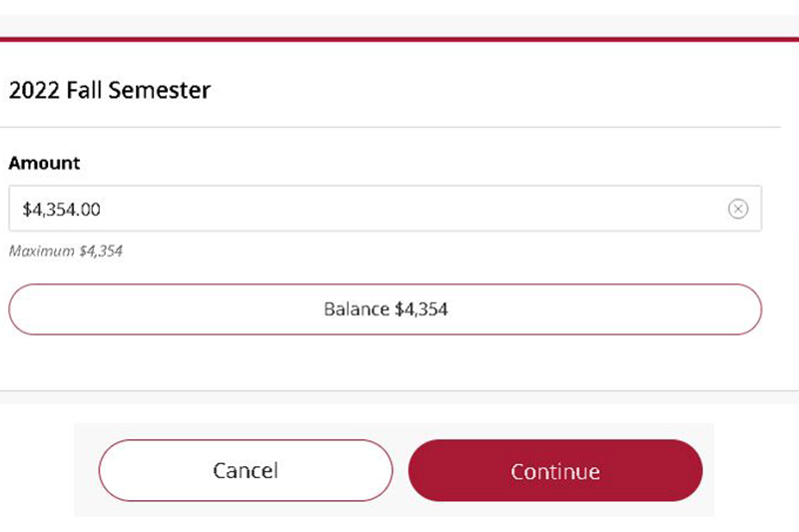Click the italic Maximum amount note
The width and height of the screenshot is (799, 532).
(x=66, y=251)
